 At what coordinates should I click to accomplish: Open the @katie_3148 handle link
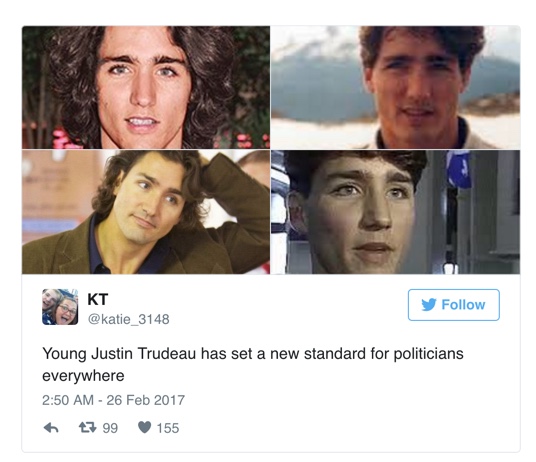click(x=129, y=319)
